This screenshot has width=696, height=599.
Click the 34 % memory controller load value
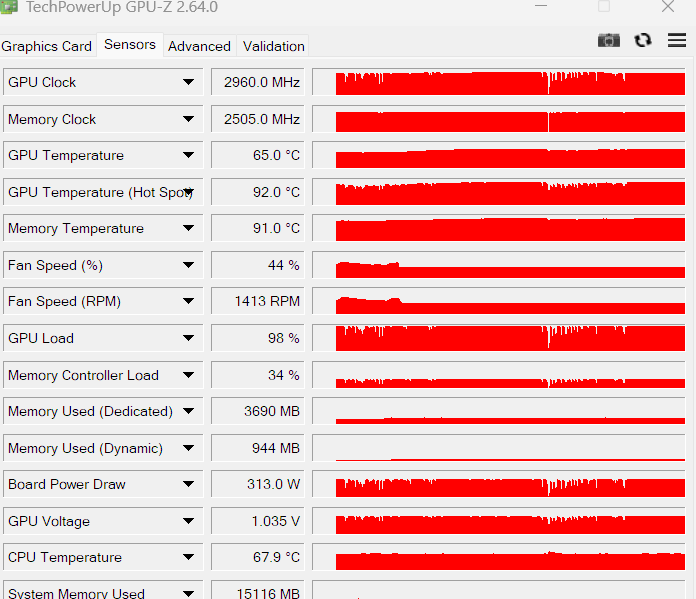click(x=258, y=375)
